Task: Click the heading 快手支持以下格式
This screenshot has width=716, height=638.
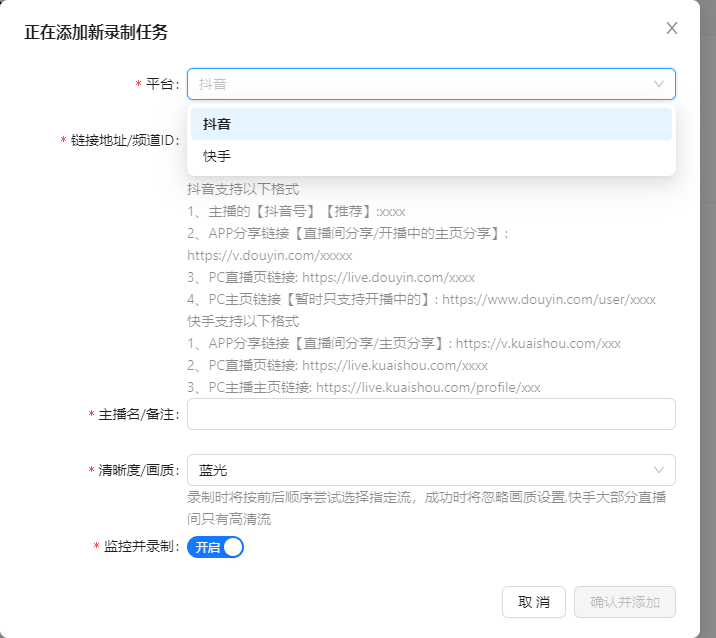Action: point(243,321)
